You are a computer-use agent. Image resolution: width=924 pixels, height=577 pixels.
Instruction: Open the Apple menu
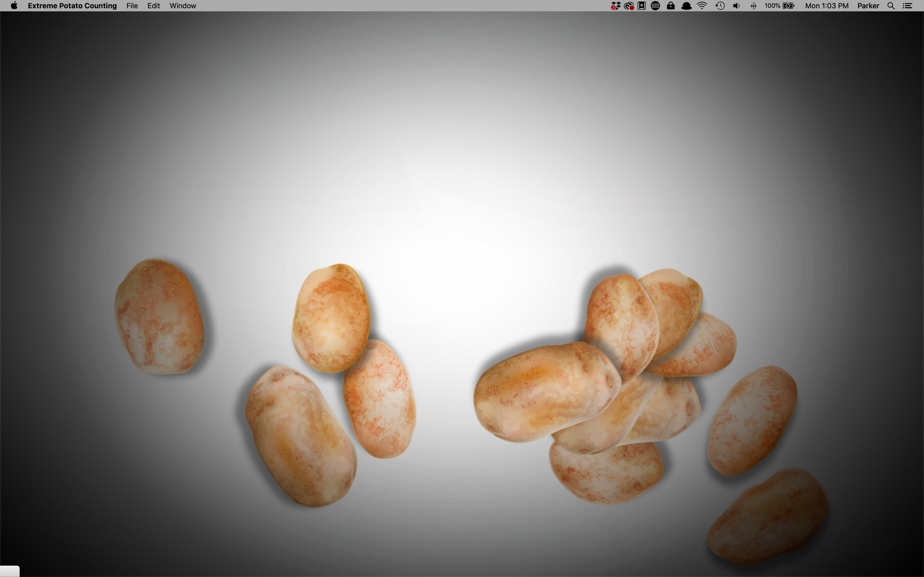(13, 6)
